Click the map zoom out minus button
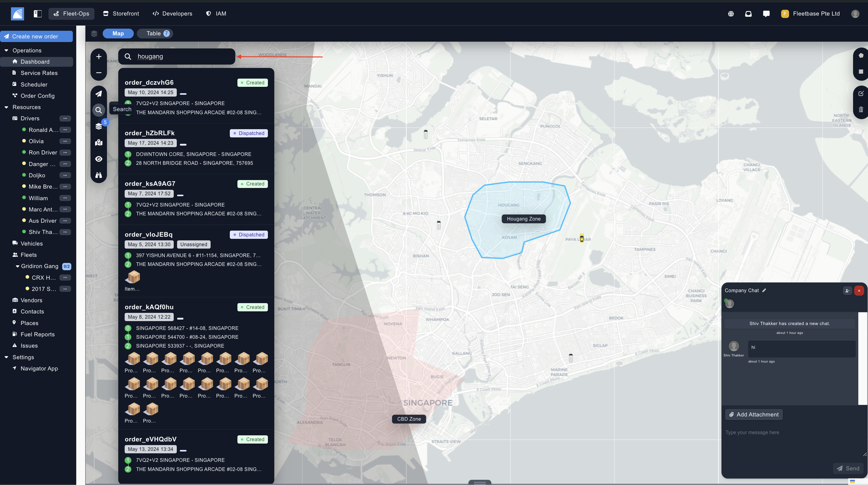868x485 pixels. click(99, 73)
